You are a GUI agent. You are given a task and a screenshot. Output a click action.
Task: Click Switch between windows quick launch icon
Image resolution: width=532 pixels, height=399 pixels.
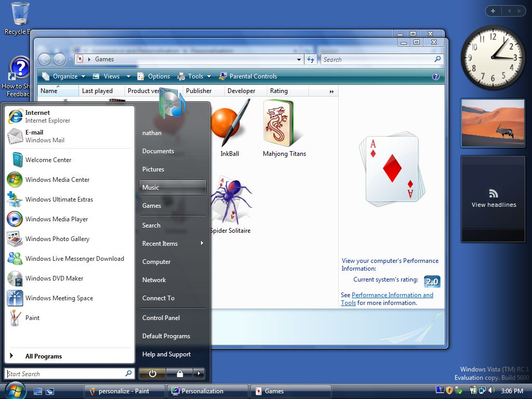pos(50,391)
